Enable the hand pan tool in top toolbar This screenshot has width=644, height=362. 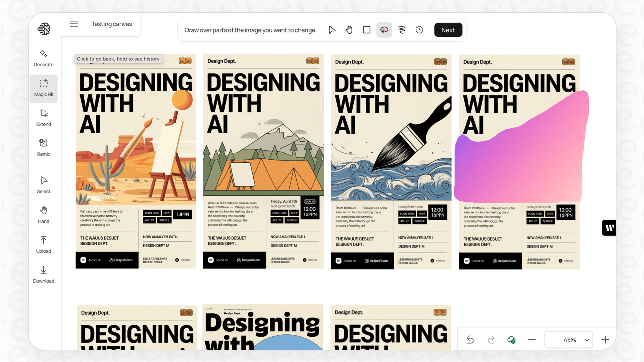click(349, 30)
